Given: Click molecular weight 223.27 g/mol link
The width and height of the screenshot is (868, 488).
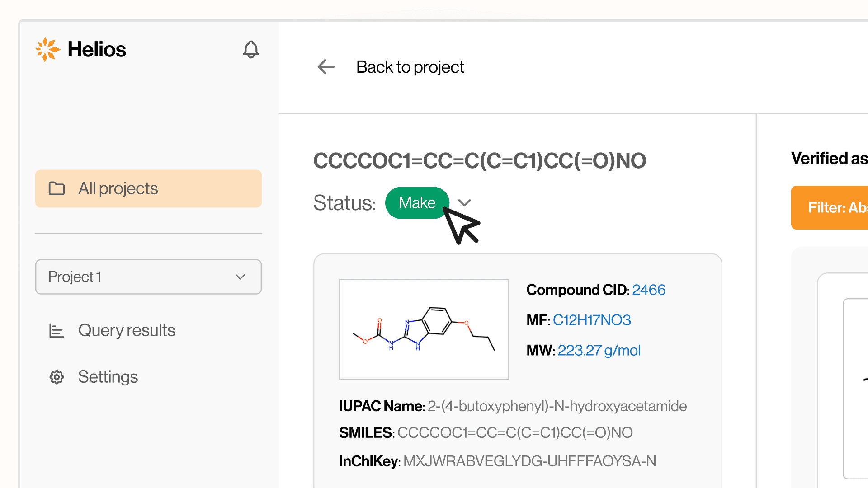Looking at the screenshot, I should (599, 350).
